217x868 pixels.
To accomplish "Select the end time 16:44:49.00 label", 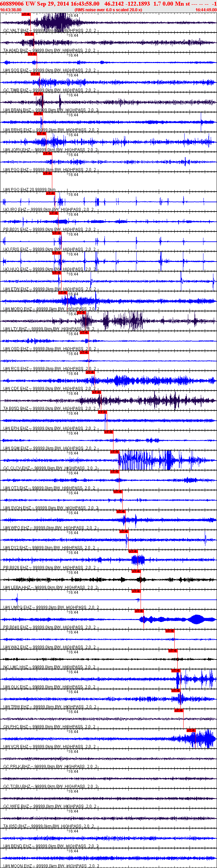I will click(206, 10).
